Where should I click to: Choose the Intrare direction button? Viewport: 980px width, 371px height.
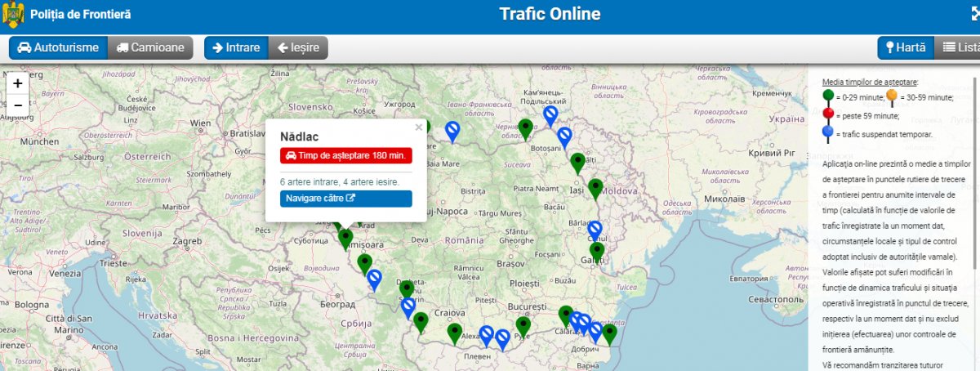pyautogui.click(x=236, y=47)
